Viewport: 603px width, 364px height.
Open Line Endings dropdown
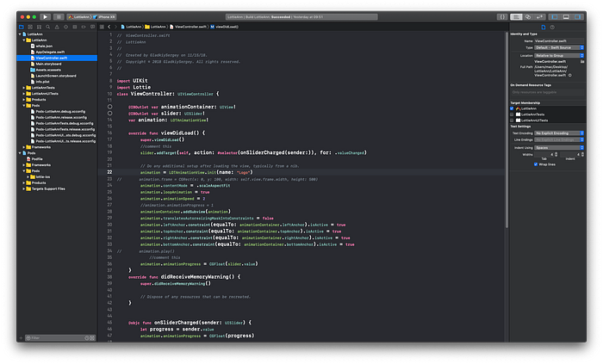pyautogui.click(x=559, y=139)
